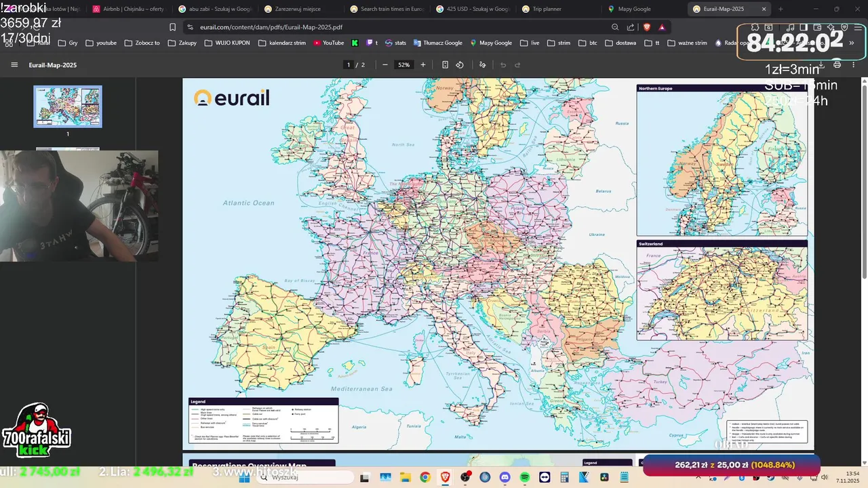
Task: Click the PDF page number field
Action: point(349,65)
